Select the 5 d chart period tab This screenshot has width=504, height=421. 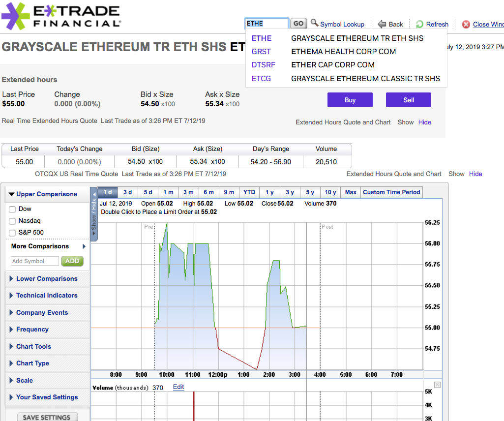coord(148,192)
